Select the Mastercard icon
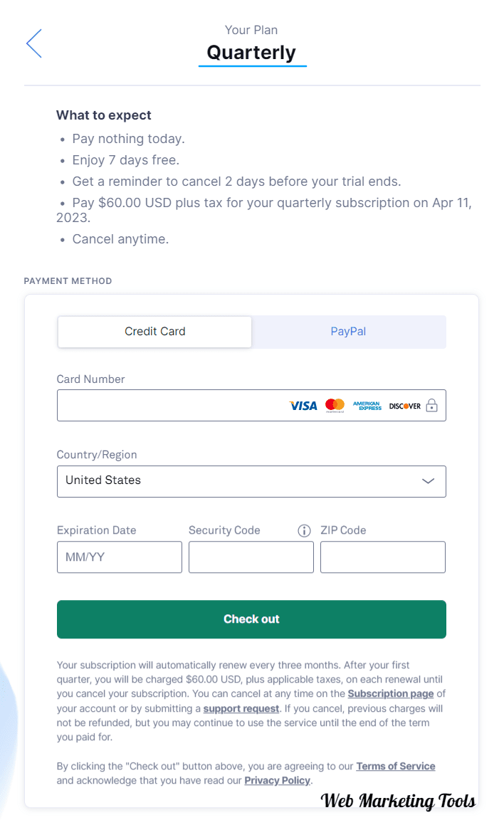Screen dimensions: 504x820 tap(334, 405)
